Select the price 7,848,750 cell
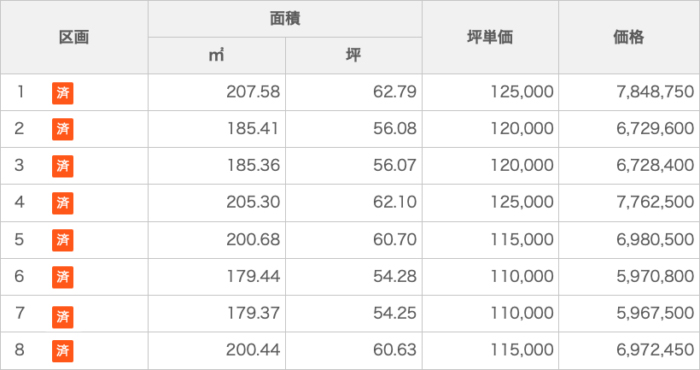The image size is (700, 370). click(x=629, y=92)
